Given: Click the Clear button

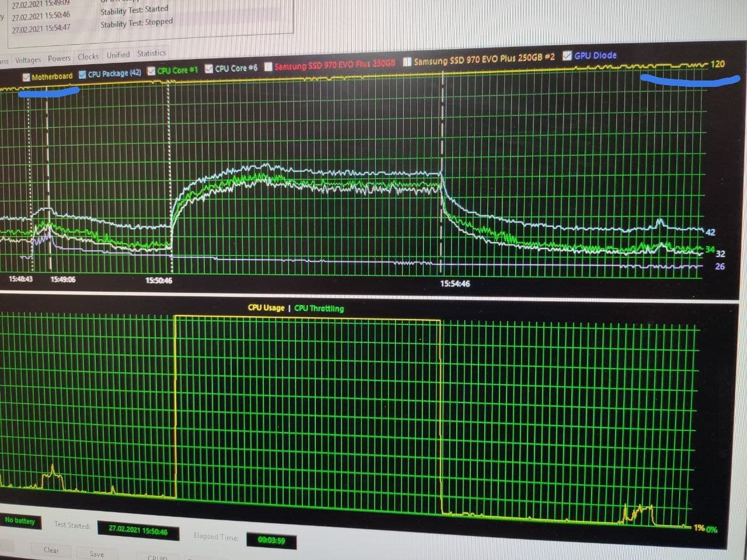Looking at the screenshot, I should (51, 550).
